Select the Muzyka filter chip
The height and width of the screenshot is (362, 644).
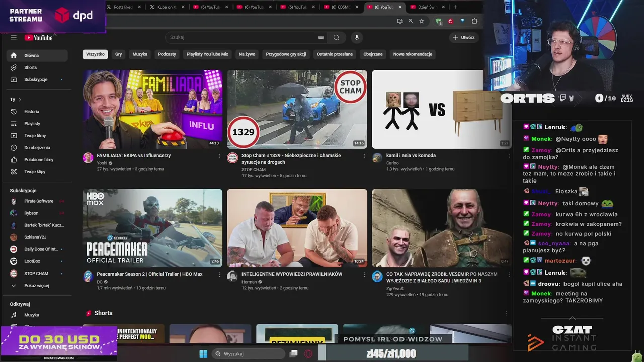pyautogui.click(x=140, y=54)
